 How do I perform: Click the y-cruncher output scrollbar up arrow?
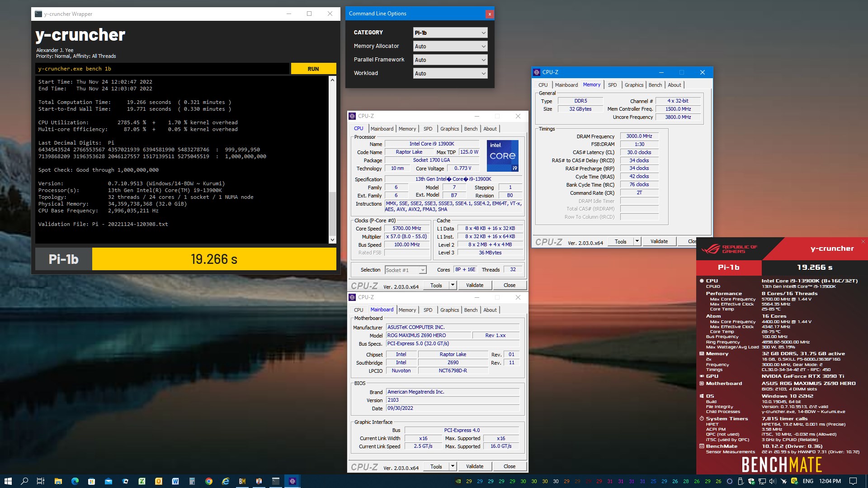pyautogui.click(x=332, y=80)
